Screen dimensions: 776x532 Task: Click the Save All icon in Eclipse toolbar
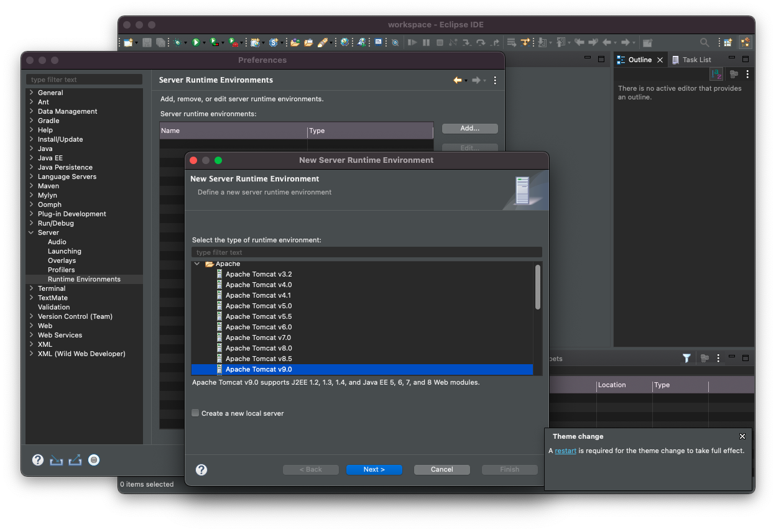pyautogui.click(x=160, y=42)
